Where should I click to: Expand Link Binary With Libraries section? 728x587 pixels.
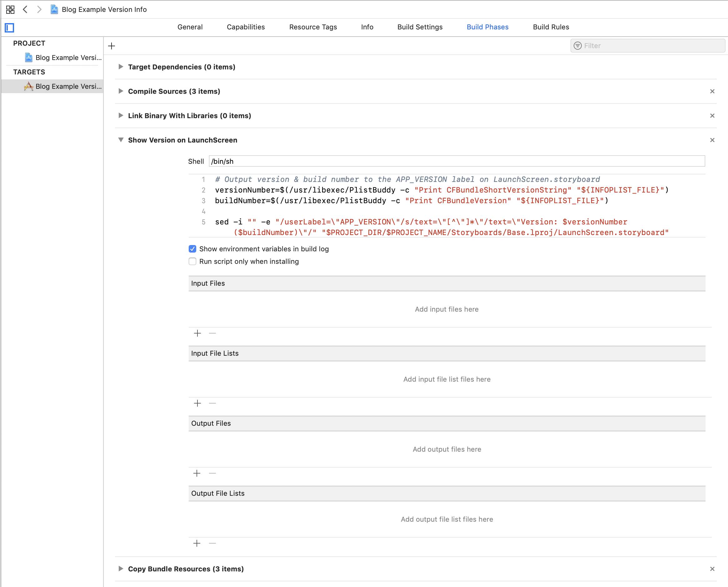point(121,116)
